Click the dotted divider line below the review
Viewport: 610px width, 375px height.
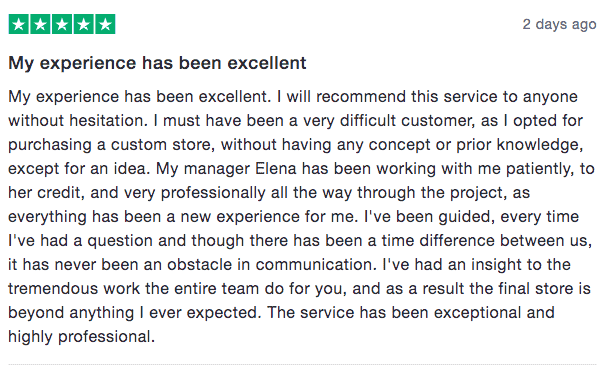pyautogui.click(x=302, y=364)
